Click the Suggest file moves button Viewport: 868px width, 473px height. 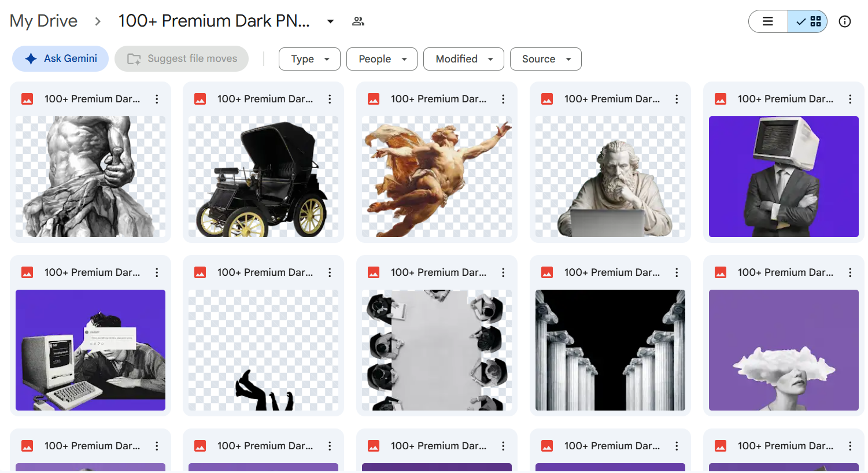point(182,58)
